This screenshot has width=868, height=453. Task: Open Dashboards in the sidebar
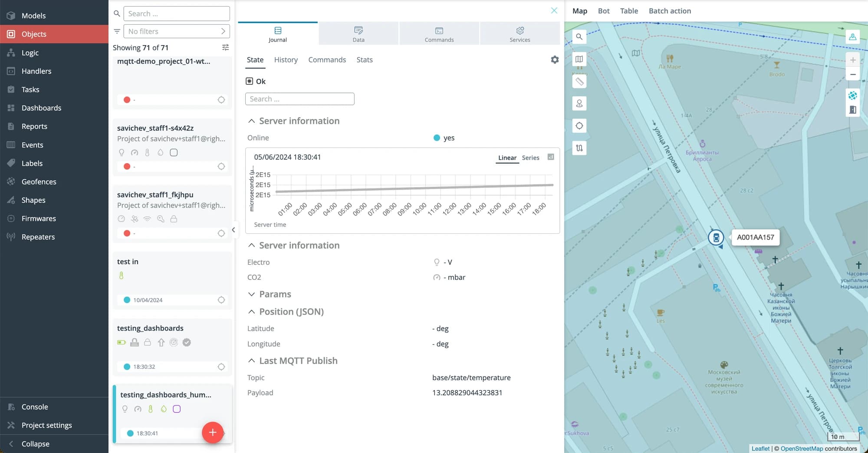(x=41, y=108)
